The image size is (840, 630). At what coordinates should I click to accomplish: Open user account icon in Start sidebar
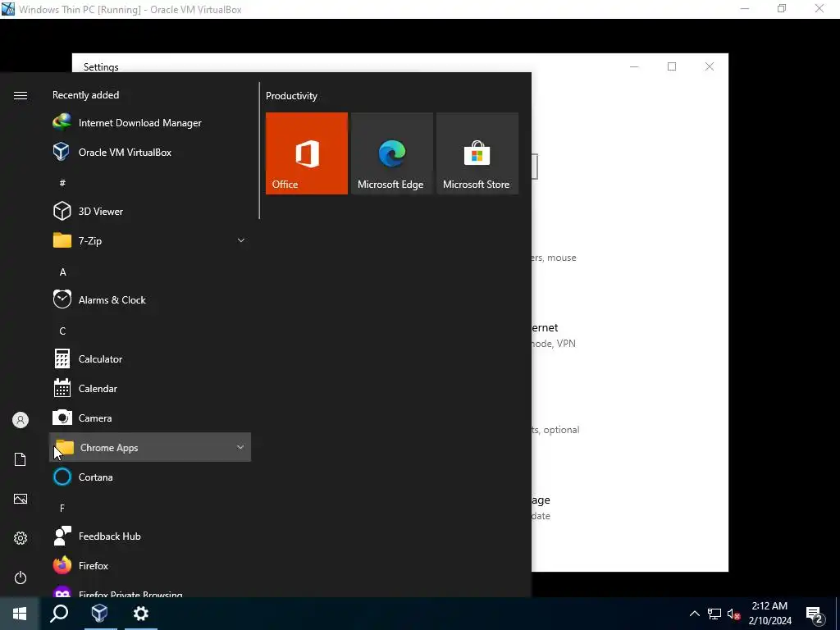click(x=21, y=420)
